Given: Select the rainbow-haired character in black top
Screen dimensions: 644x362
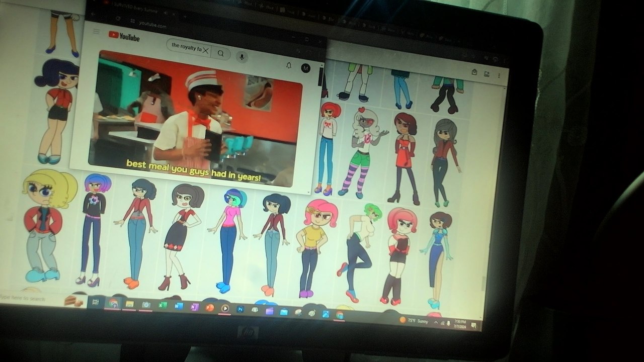Looking at the screenshot, I should [x=95, y=230].
